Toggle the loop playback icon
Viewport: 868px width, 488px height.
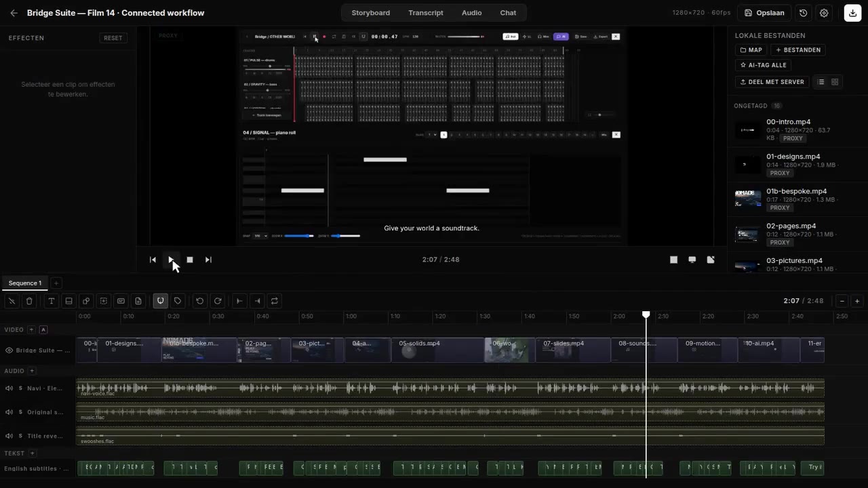pyautogui.click(x=275, y=301)
